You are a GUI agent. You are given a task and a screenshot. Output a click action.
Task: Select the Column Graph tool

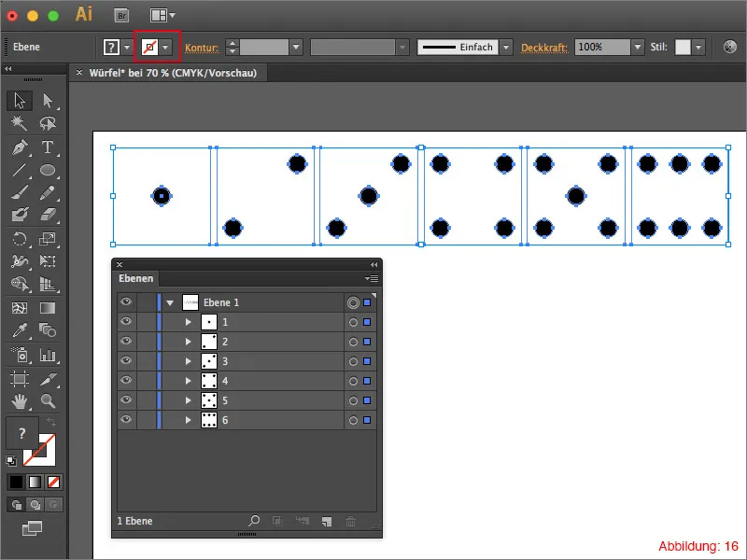[x=48, y=355]
